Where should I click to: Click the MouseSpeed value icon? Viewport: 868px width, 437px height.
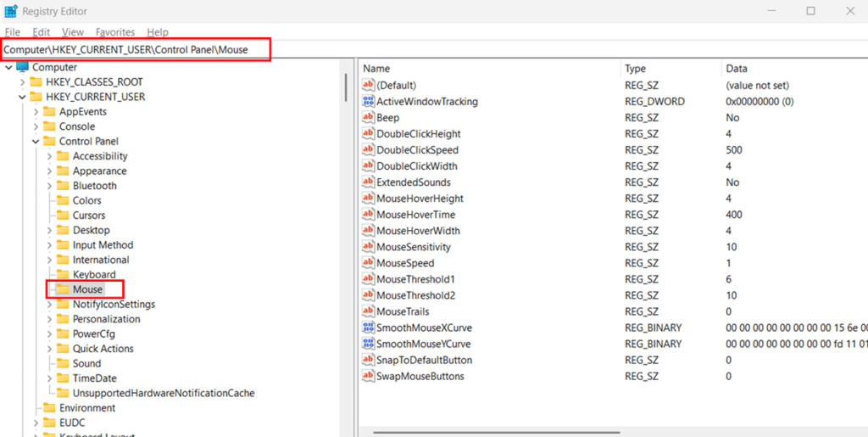pos(368,262)
